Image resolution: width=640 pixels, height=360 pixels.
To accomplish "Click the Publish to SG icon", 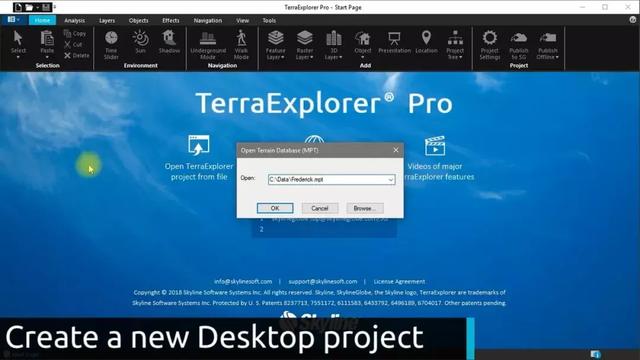I will [x=519, y=45].
